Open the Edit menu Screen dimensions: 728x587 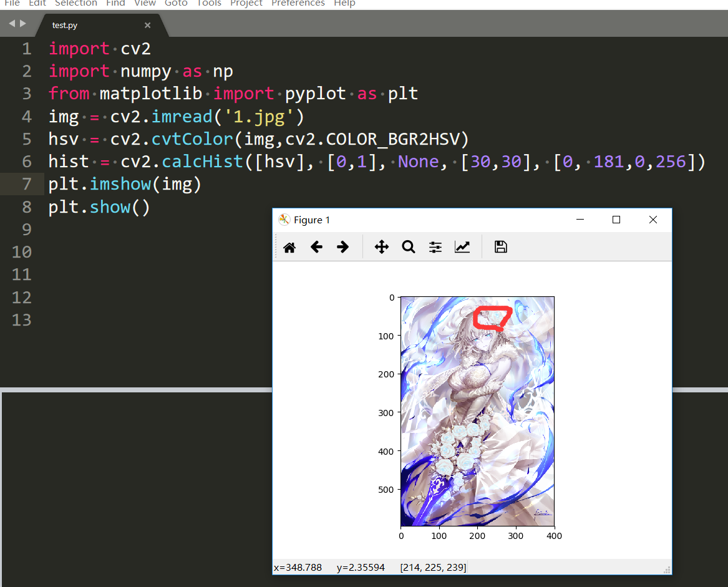tap(37, 2)
